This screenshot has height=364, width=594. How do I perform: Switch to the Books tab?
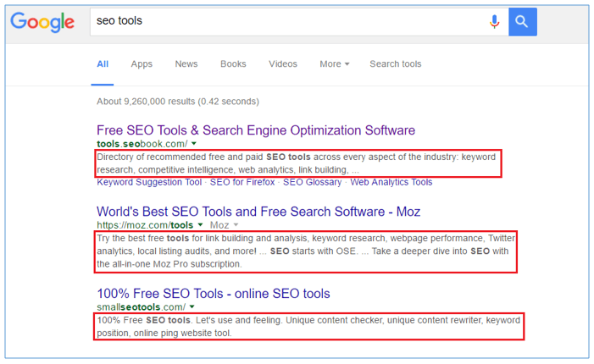(x=233, y=64)
